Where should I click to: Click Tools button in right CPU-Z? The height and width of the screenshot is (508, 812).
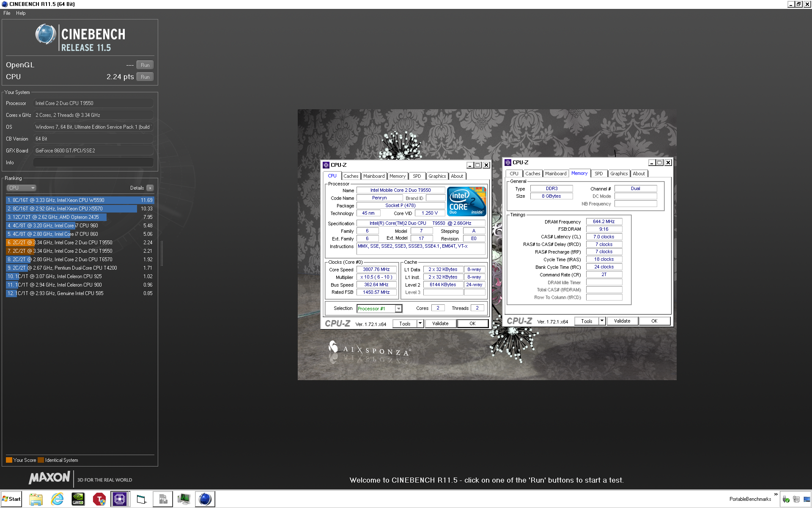[x=587, y=321]
